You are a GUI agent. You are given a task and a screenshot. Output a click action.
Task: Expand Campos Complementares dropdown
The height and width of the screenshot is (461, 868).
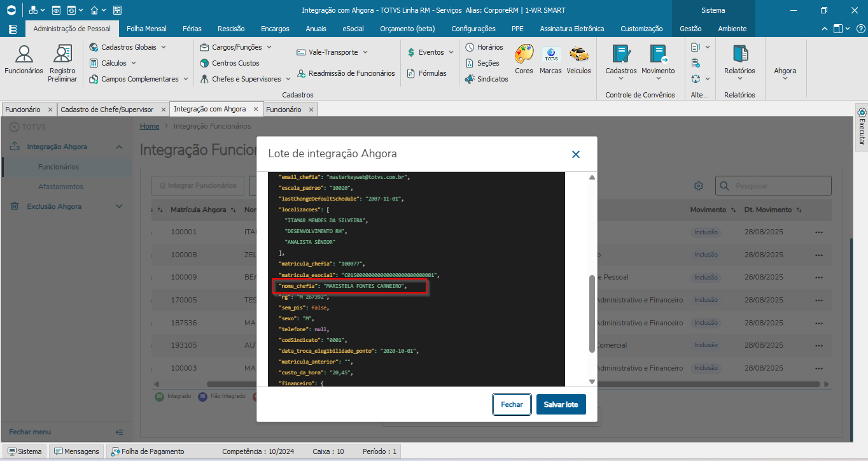coord(186,79)
